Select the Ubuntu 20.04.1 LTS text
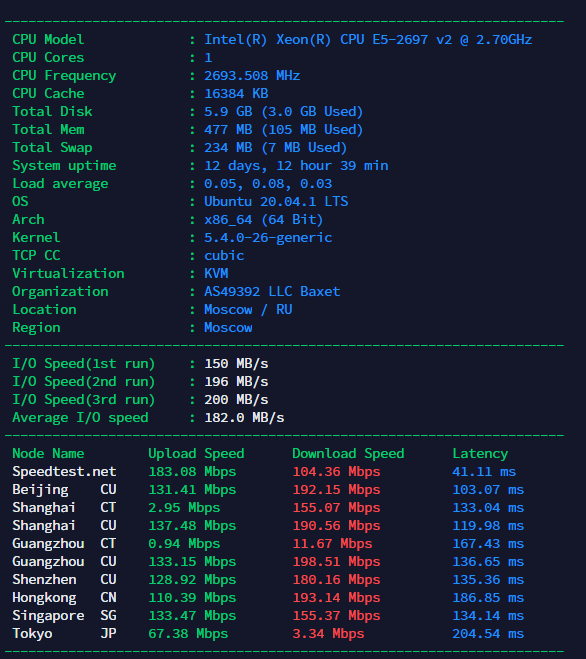The width and height of the screenshot is (586, 659). [x=276, y=201]
